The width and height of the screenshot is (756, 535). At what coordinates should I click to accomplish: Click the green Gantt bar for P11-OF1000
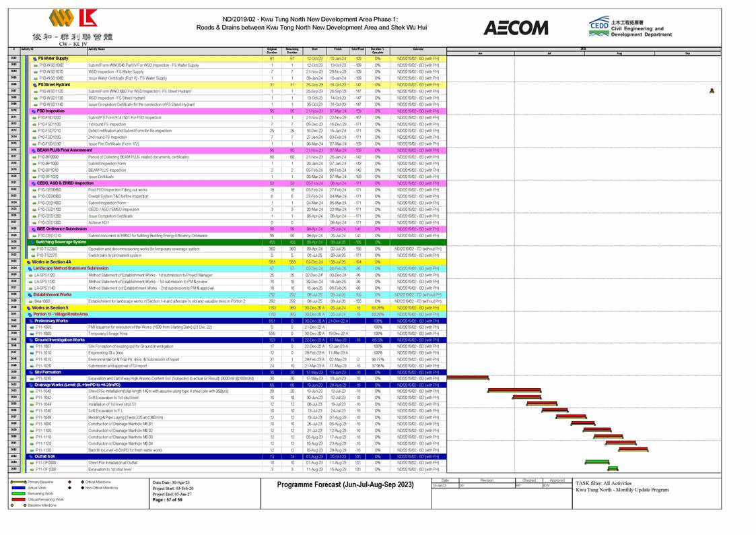pos(613,468)
